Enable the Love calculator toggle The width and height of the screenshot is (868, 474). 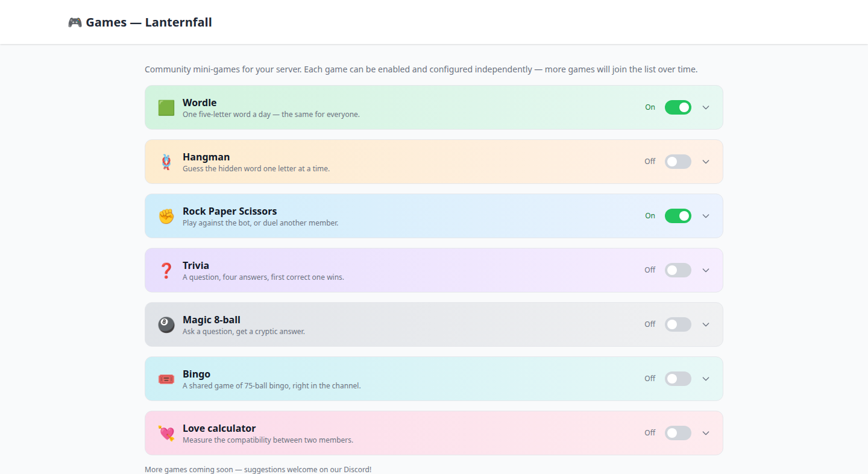coord(678,433)
